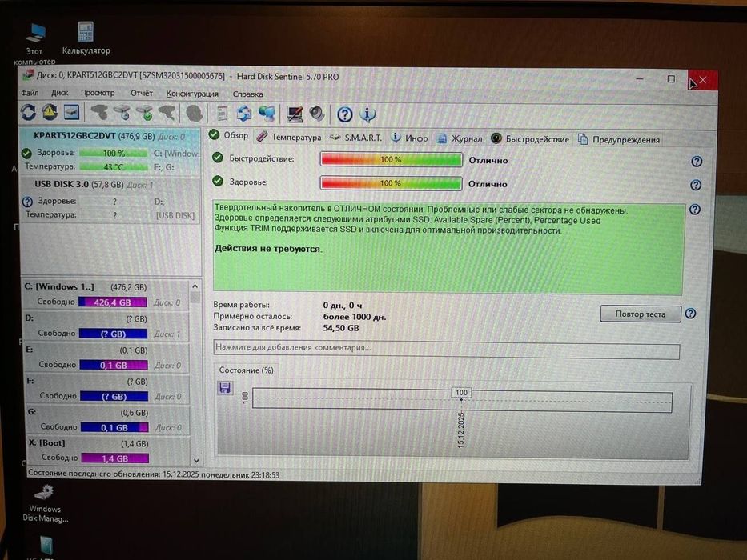This screenshot has height=560, width=747.
Task: Open the text report document toolbar icon
Action: pos(222,114)
